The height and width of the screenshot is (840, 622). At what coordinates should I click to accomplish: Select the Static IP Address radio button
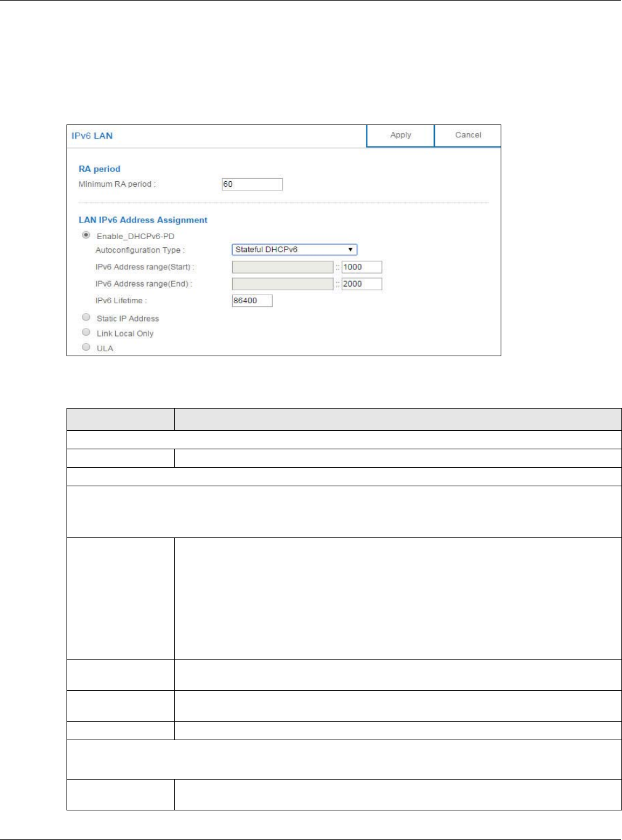pyautogui.click(x=86, y=317)
